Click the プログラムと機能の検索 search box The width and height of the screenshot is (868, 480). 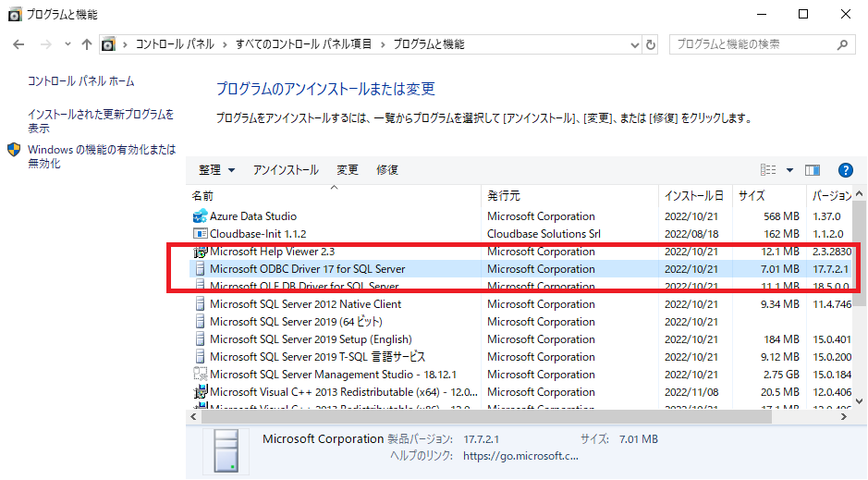coord(762,44)
